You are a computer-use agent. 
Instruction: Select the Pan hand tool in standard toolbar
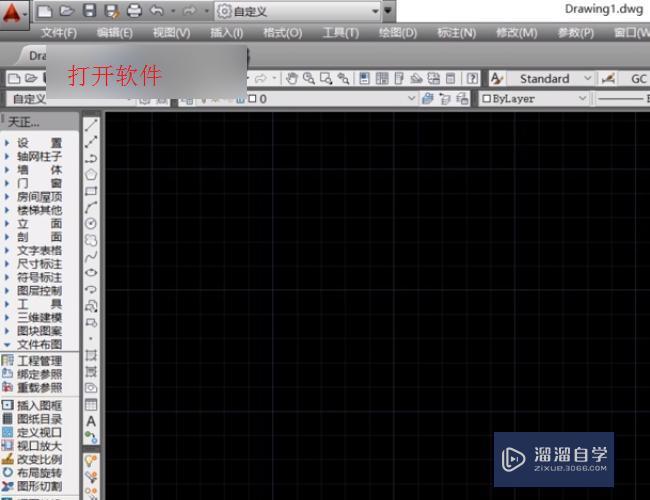(x=291, y=78)
